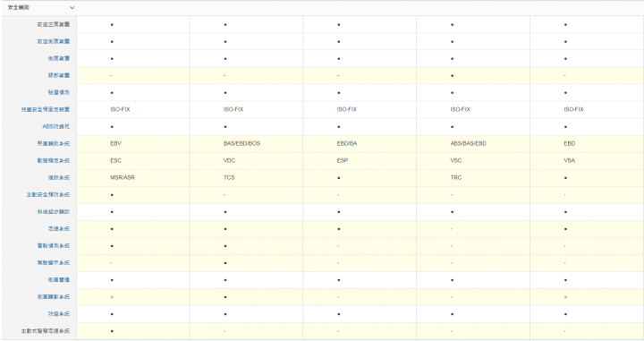This screenshot has height=341, width=644.
Task: Select the ESC cell
Action: [x=115, y=160]
